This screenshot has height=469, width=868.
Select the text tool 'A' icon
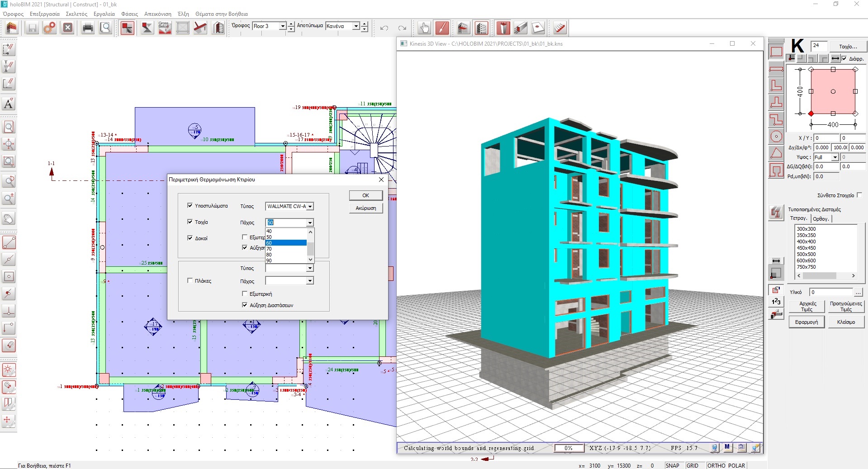point(9,104)
